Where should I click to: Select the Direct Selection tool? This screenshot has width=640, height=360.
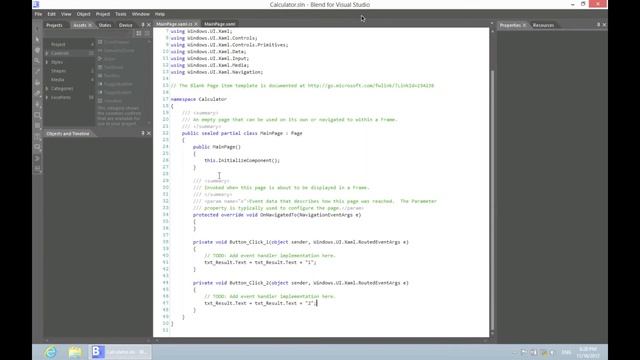(38, 39)
